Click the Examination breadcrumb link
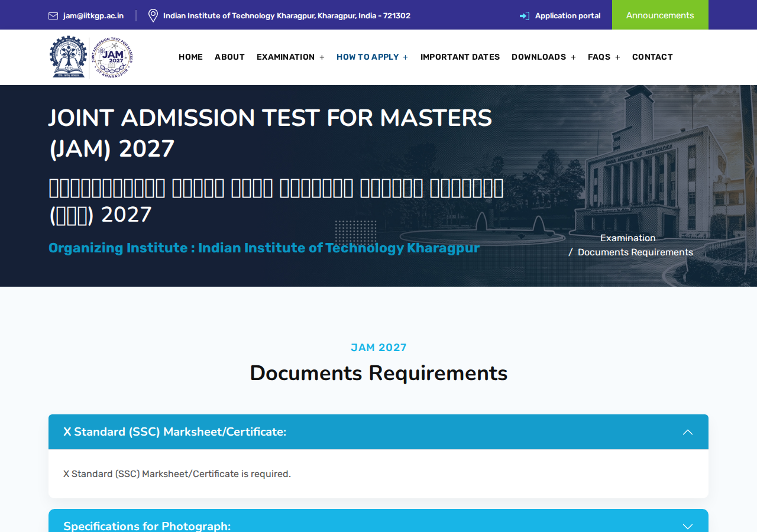 [628, 238]
